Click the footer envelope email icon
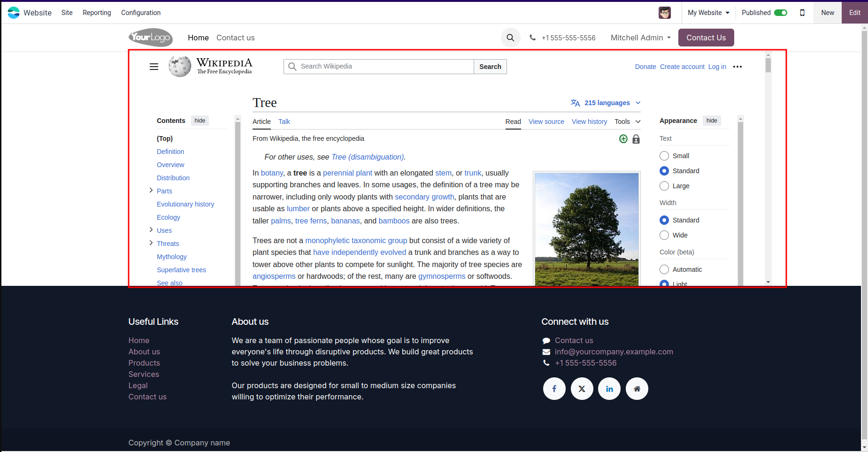The height and width of the screenshot is (452, 868). click(546, 352)
